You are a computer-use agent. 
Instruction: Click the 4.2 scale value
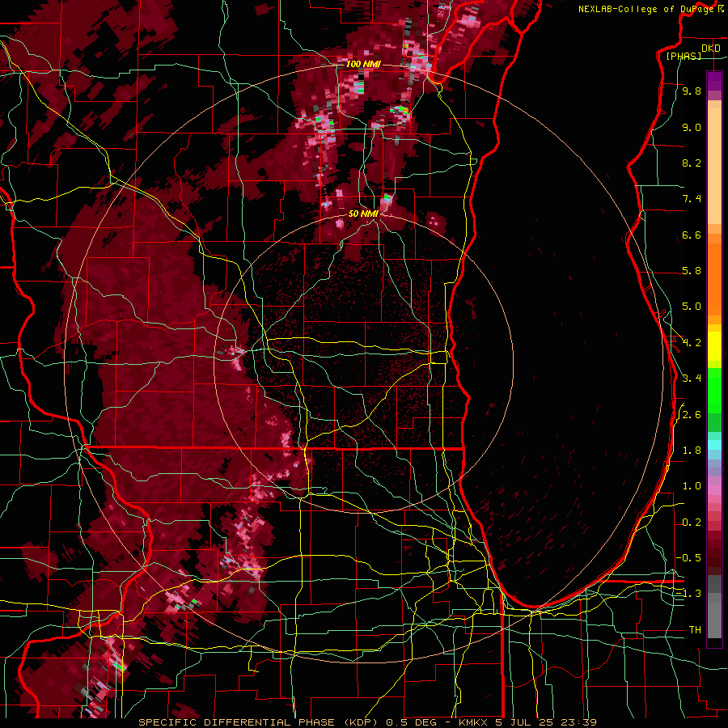[692, 343]
